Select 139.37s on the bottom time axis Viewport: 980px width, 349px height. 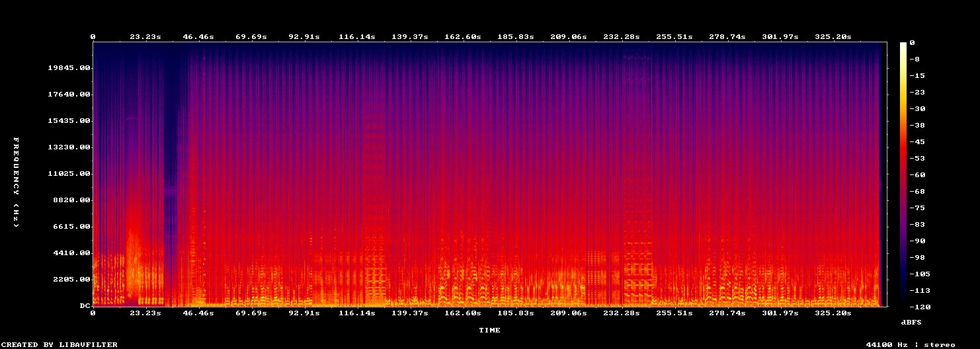[410, 313]
